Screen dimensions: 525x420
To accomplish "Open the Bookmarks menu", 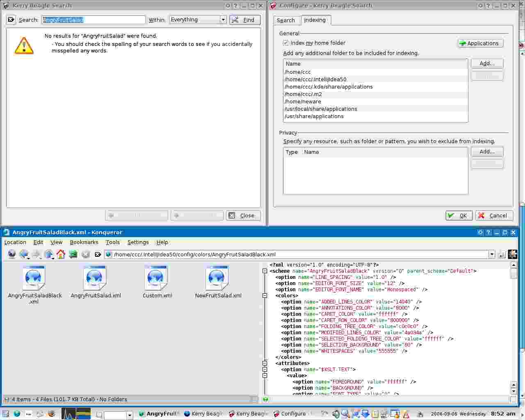I will [x=84, y=242].
